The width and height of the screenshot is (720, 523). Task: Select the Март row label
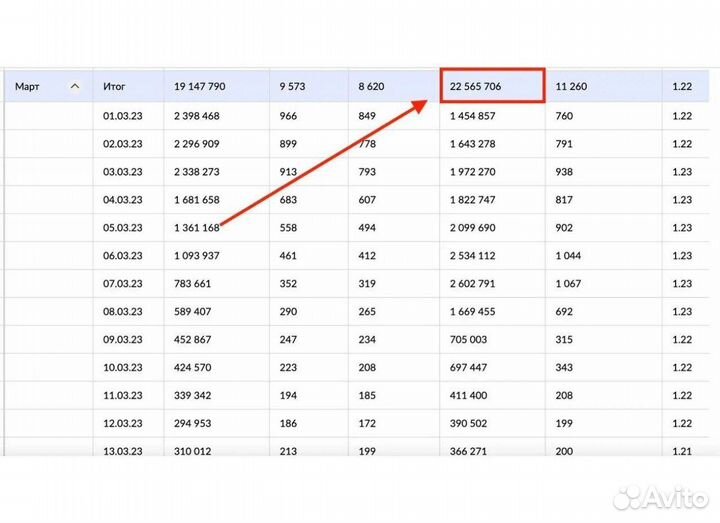click(27, 87)
